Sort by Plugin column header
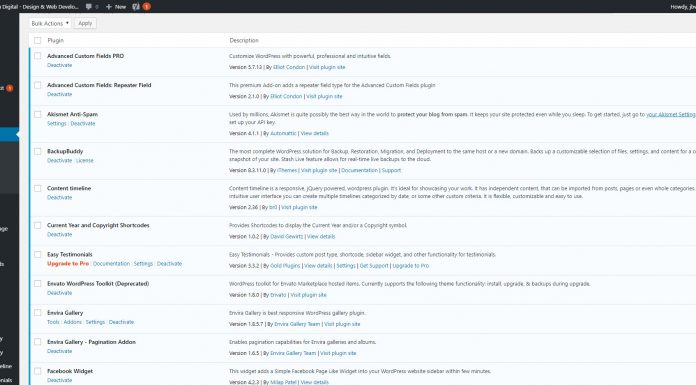Screen dimensions: 696x385 55,40
